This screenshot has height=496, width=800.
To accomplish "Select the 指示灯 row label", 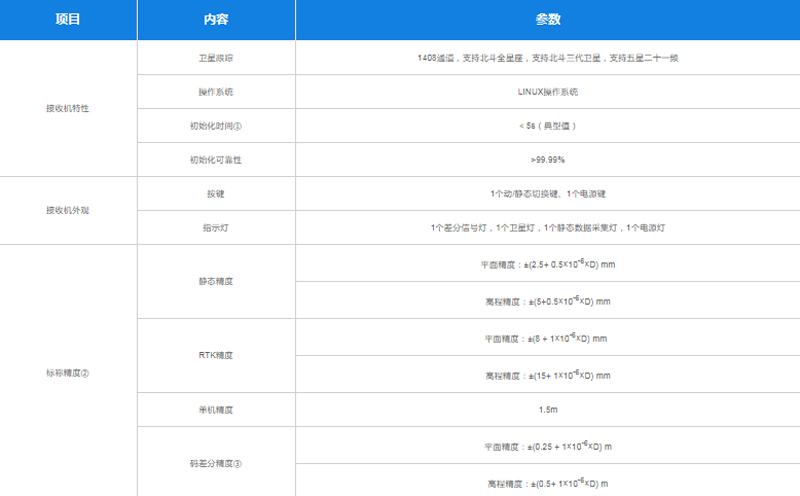I will [x=216, y=228].
